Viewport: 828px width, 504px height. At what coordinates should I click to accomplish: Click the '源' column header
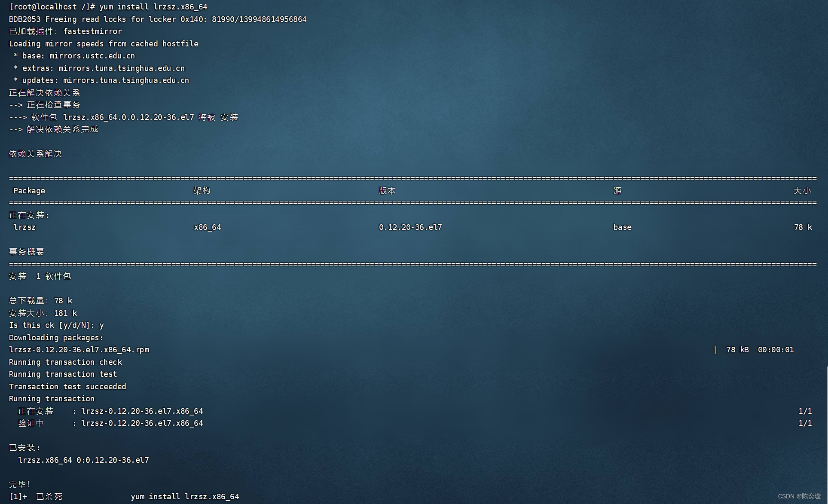(x=617, y=191)
